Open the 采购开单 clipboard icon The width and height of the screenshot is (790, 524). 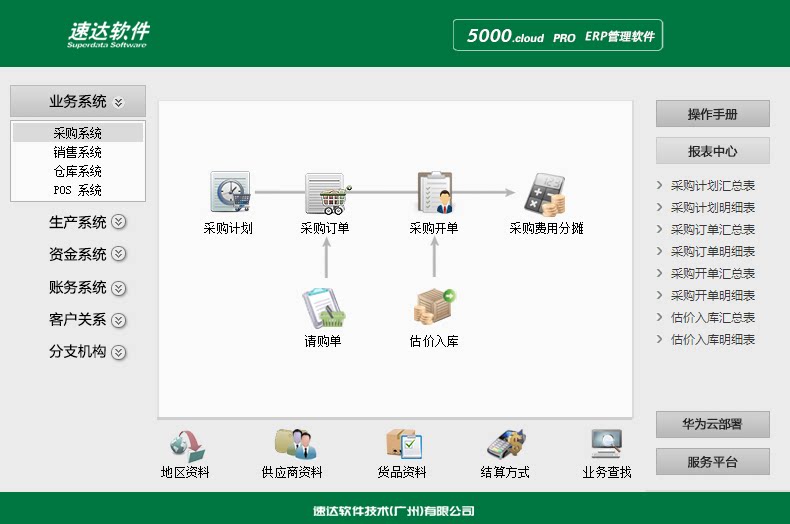(435, 192)
